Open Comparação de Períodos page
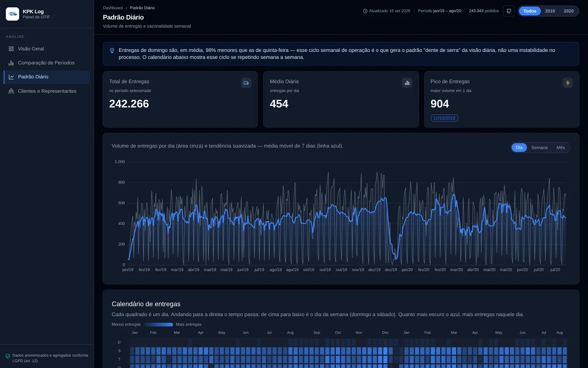This screenshot has width=588, height=368. point(47,63)
